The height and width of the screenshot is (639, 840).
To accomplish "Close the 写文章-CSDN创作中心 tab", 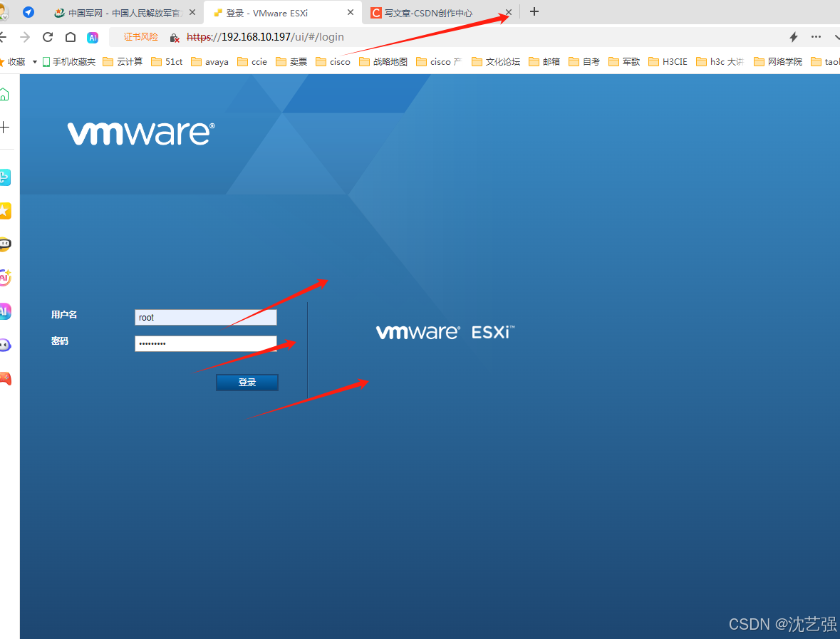I will [509, 12].
